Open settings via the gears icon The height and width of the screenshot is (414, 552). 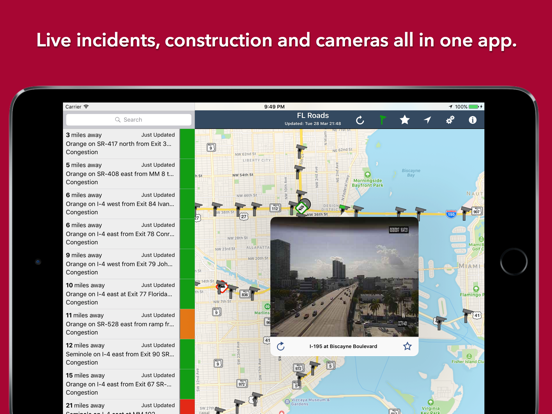pos(450,120)
